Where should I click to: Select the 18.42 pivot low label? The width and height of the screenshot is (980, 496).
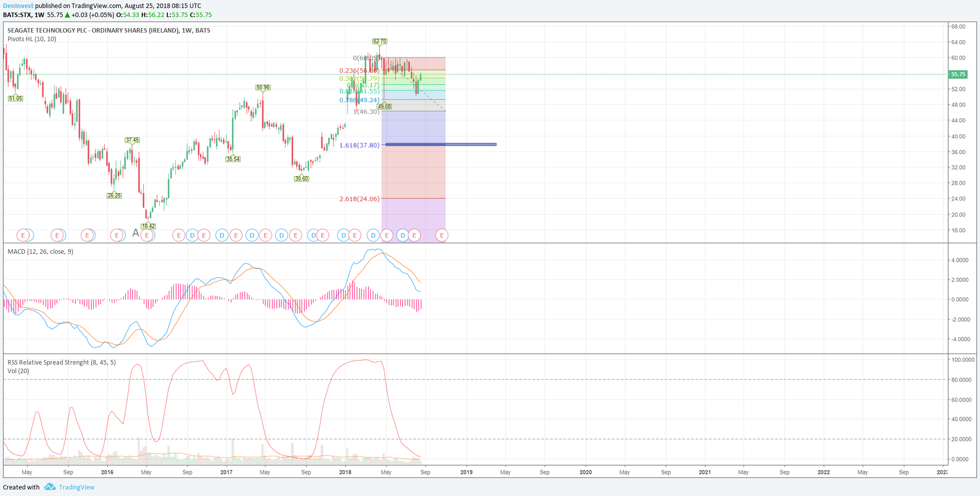coord(148,226)
